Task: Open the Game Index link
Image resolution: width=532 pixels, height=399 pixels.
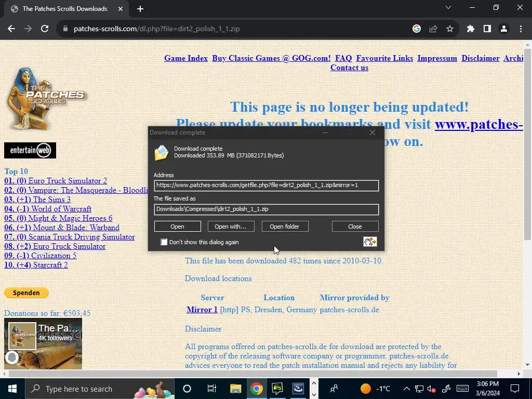Action: [186, 58]
